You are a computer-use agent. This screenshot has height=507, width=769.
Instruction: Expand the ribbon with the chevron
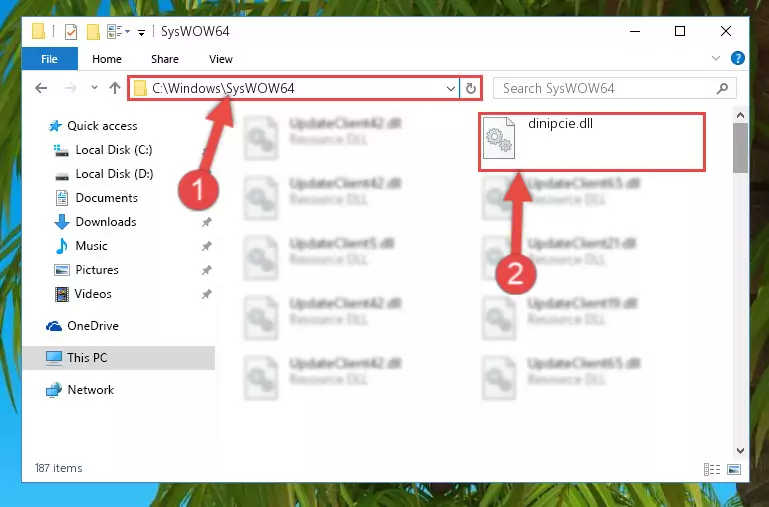(x=716, y=58)
